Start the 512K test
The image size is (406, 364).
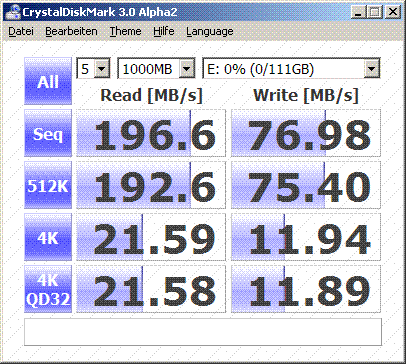click(x=48, y=185)
